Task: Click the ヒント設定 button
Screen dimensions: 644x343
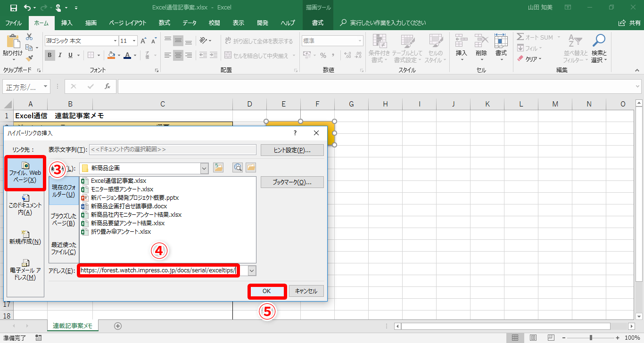Action: (292, 150)
